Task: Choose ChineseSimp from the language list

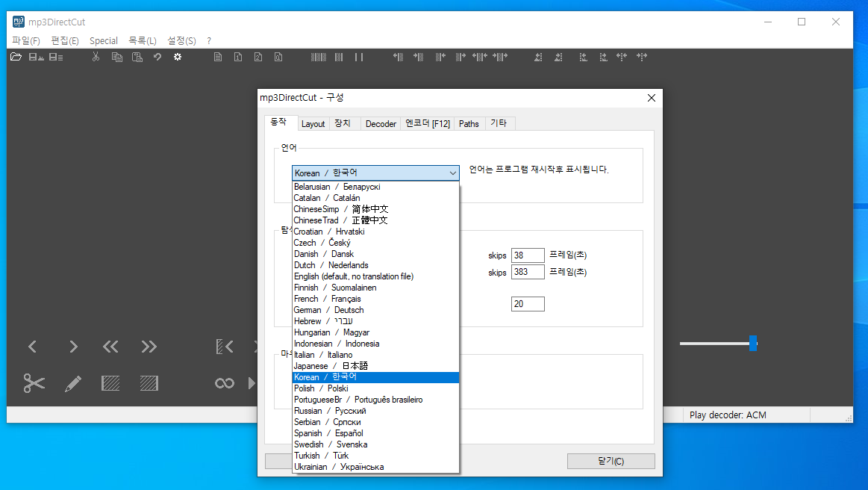Action: pos(375,209)
